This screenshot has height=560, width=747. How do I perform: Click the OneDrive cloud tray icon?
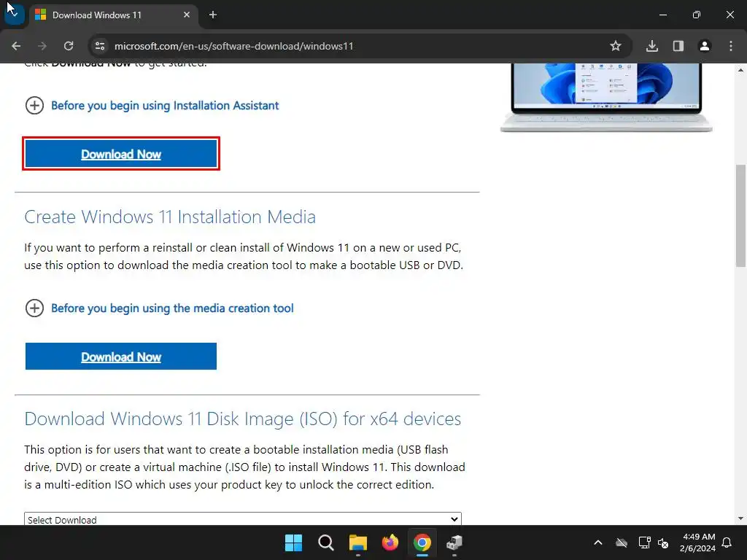[x=622, y=542]
